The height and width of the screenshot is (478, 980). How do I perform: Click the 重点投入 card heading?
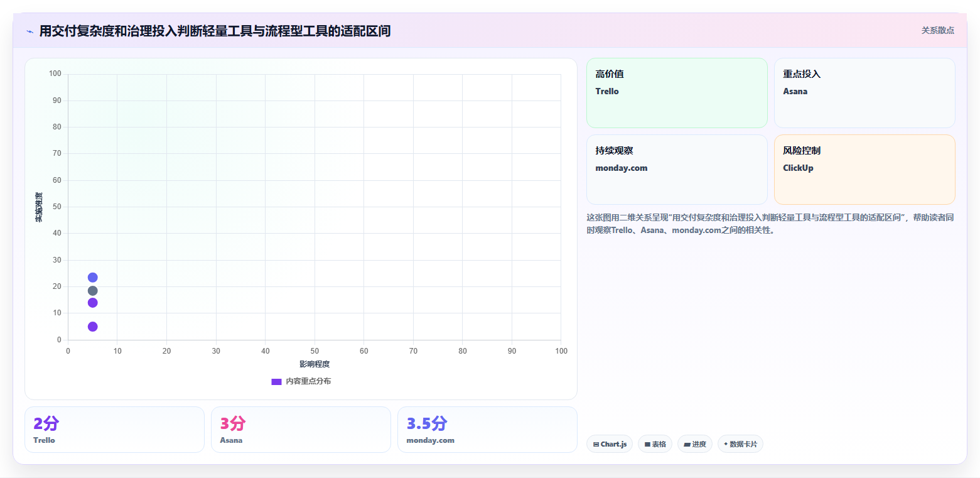click(x=802, y=74)
